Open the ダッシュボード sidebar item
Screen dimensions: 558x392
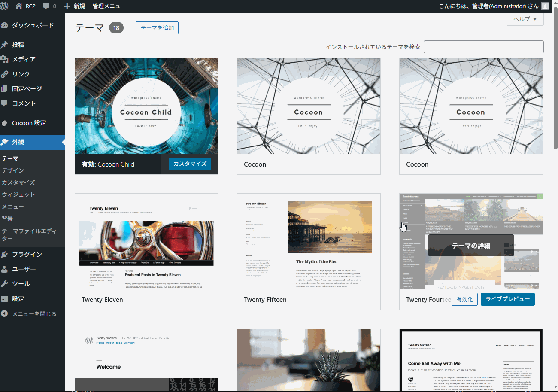[x=33, y=25]
